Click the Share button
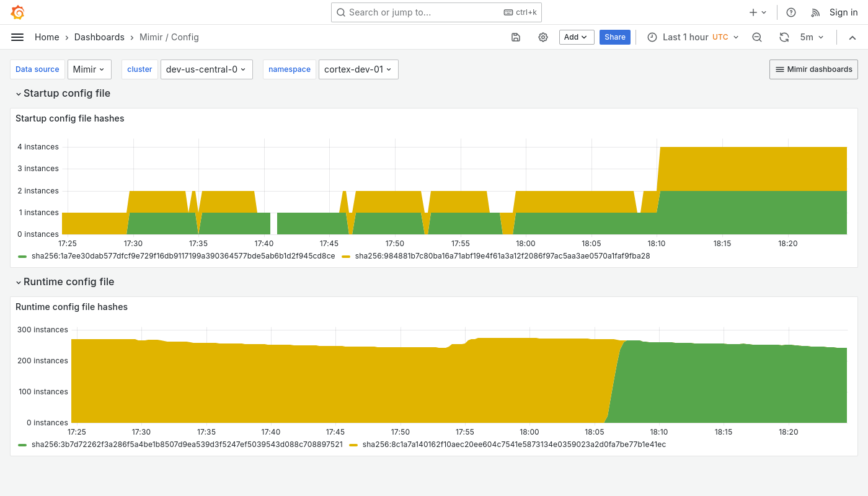This screenshot has width=868, height=496. pos(614,37)
